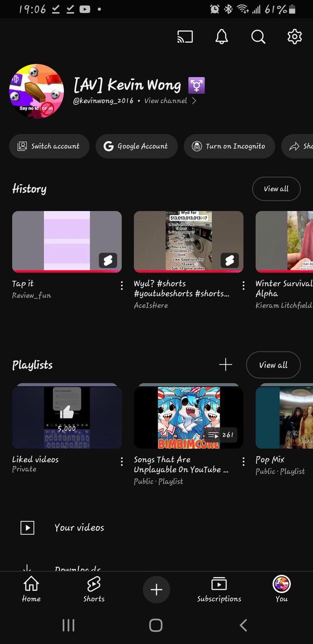The height and width of the screenshot is (644, 313).
Task: Tap the Liked videos title text
Action: (35, 459)
